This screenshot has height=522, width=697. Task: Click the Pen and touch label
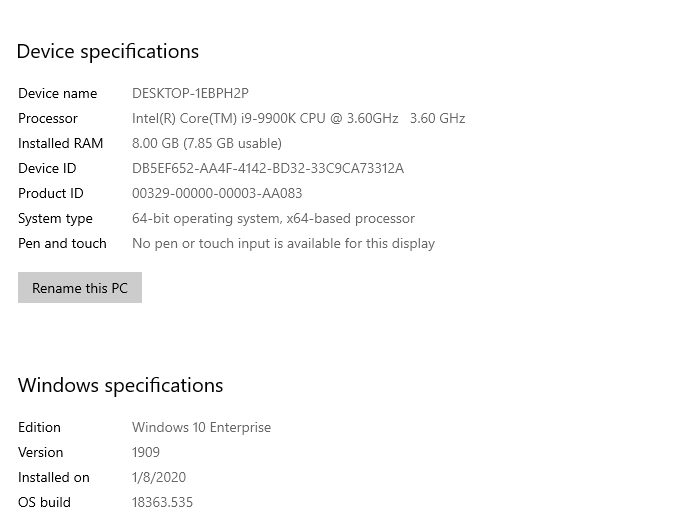62,244
